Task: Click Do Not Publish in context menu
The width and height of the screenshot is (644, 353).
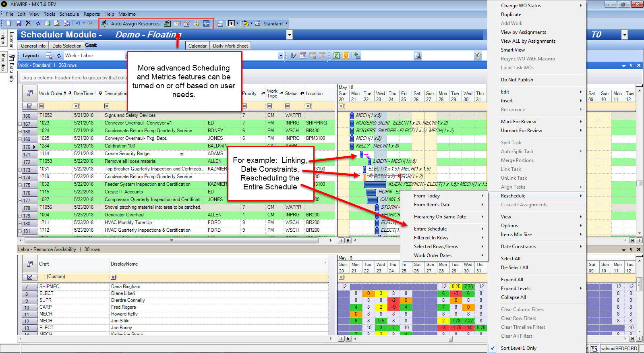Action: coord(517,79)
